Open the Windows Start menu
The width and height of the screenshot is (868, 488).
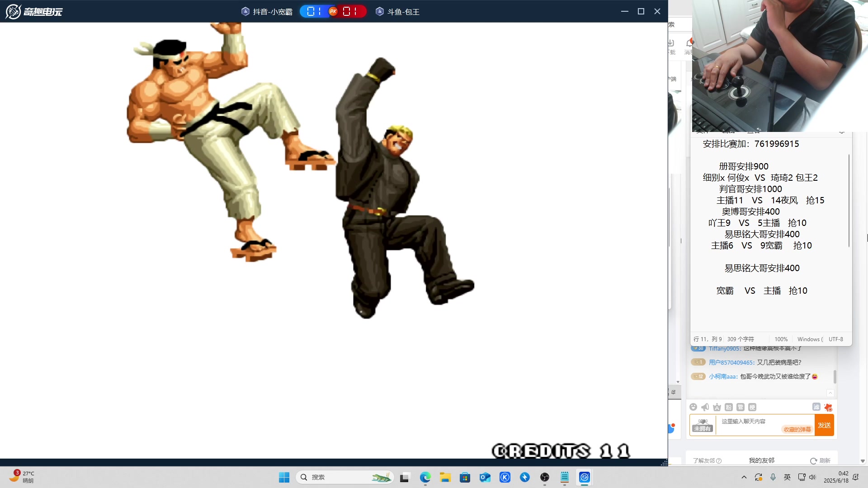[x=284, y=477]
